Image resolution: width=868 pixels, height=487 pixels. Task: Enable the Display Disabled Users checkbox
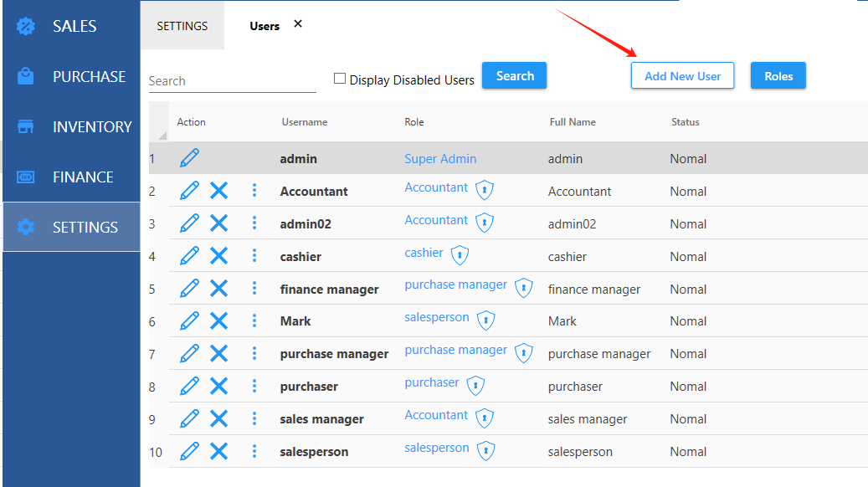[340, 79]
